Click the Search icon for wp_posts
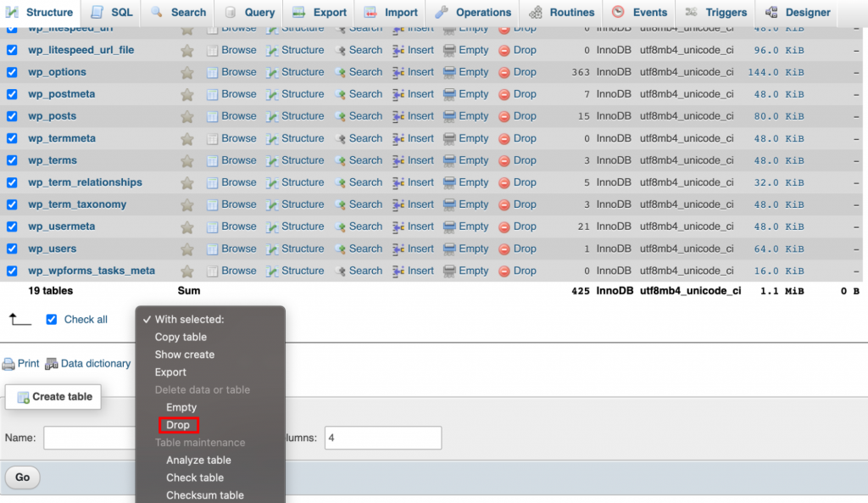The image size is (868, 503). click(x=340, y=117)
